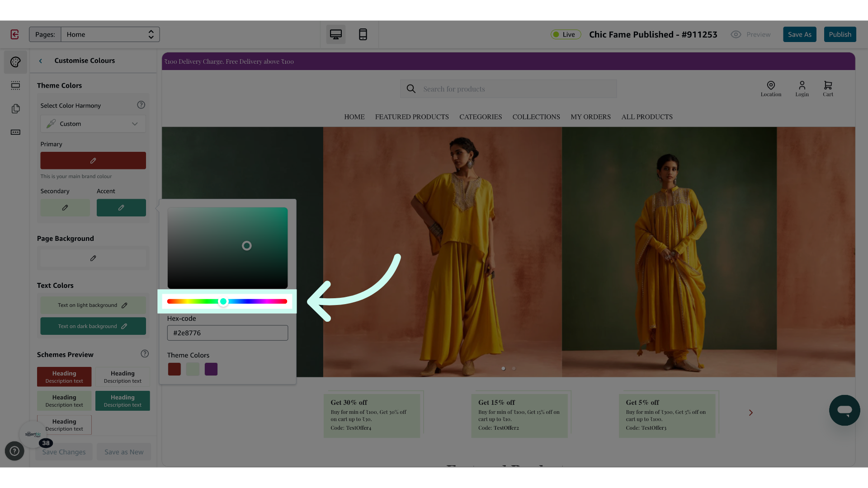Click the Save as New button
This screenshot has width=868, height=488.
(x=124, y=452)
